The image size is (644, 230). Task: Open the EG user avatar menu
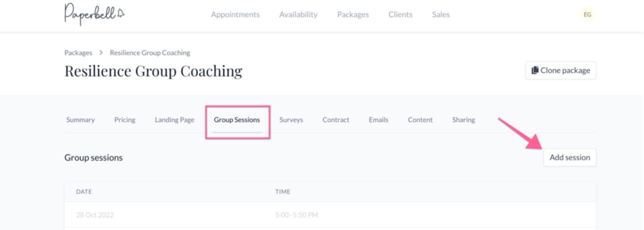pos(587,14)
